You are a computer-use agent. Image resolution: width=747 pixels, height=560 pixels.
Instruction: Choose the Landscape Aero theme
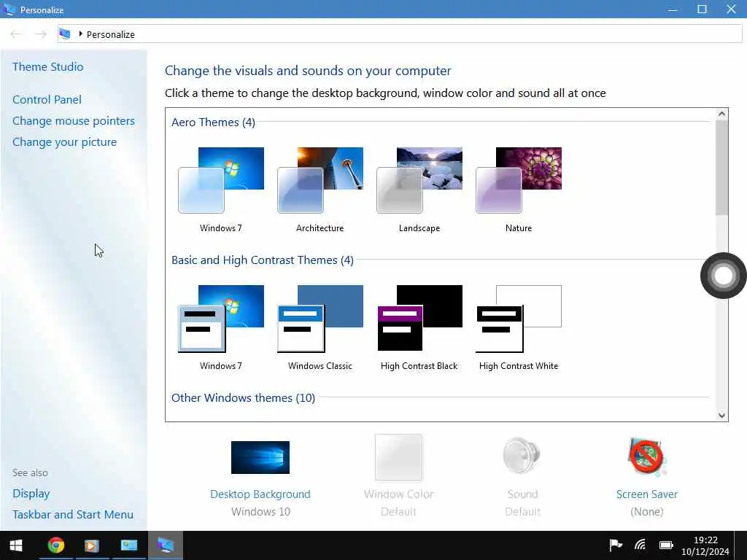[419, 190]
